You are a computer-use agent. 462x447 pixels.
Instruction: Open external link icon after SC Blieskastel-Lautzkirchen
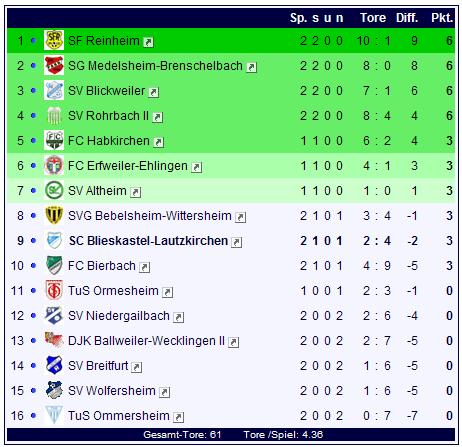point(237,242)
